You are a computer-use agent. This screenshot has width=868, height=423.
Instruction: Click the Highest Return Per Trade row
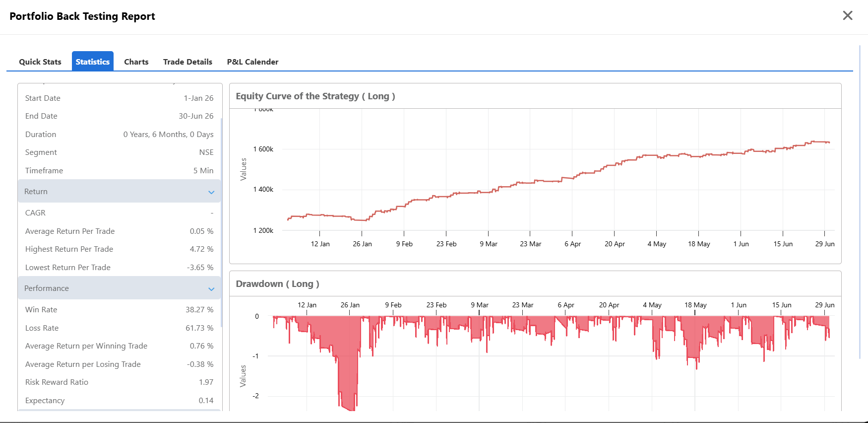coord(119,249)
